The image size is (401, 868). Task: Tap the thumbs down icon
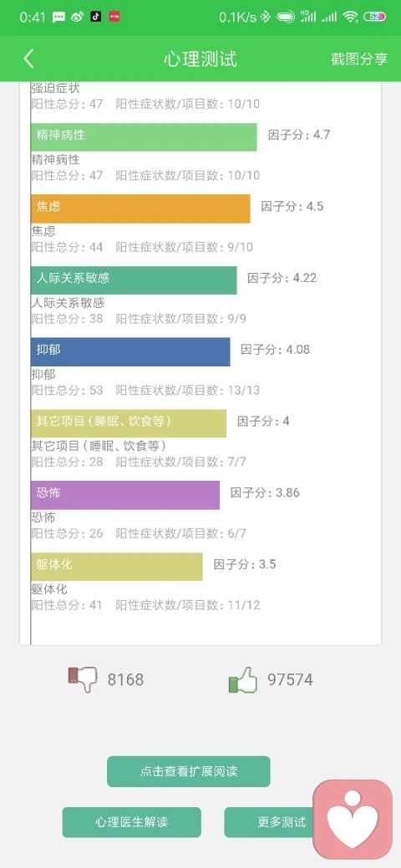(x=83, y=679)
